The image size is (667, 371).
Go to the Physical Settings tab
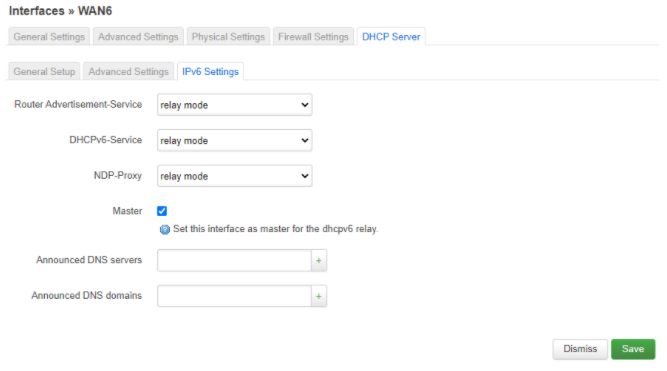tap(228, 37)
